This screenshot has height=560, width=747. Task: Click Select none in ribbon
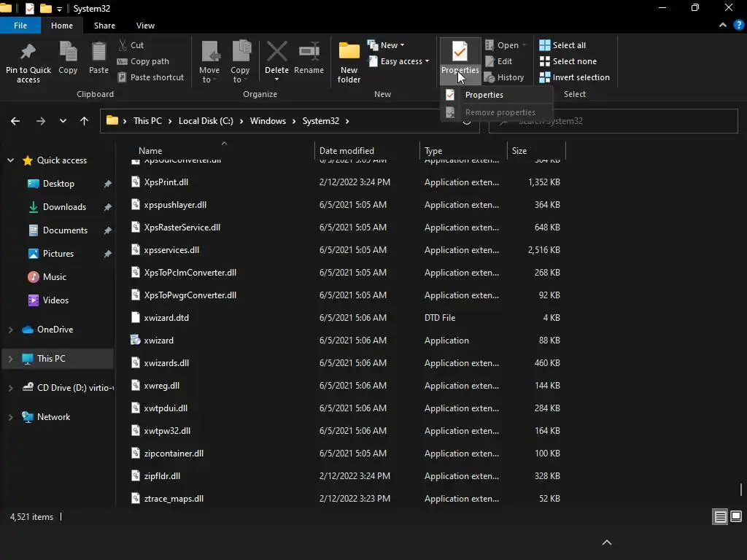click(568, 61)
